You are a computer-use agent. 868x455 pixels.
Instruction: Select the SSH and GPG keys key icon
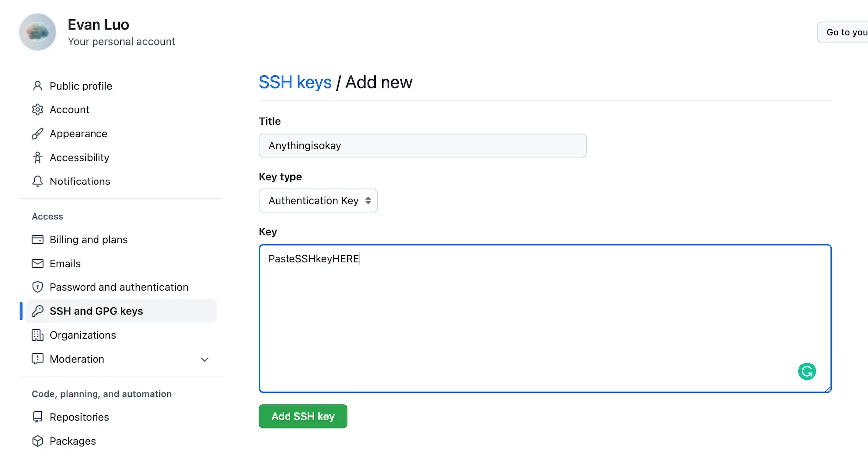coord(38,311)
